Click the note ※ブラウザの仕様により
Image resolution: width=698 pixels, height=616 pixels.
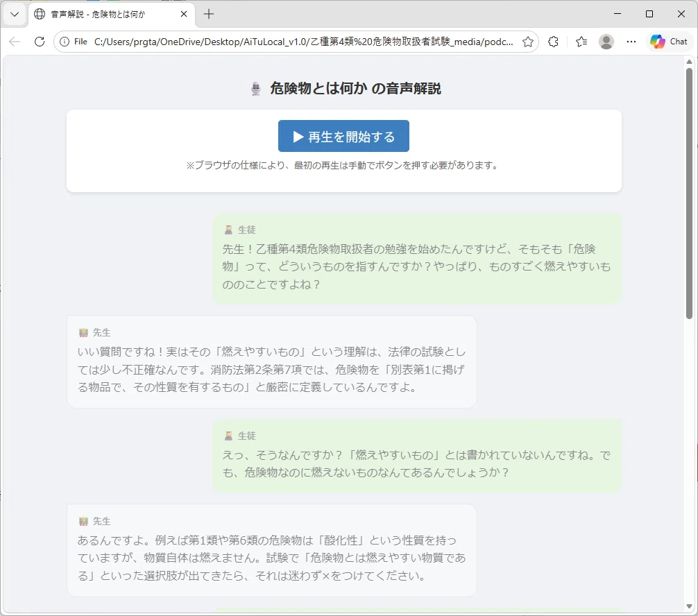tap(343, 166)
